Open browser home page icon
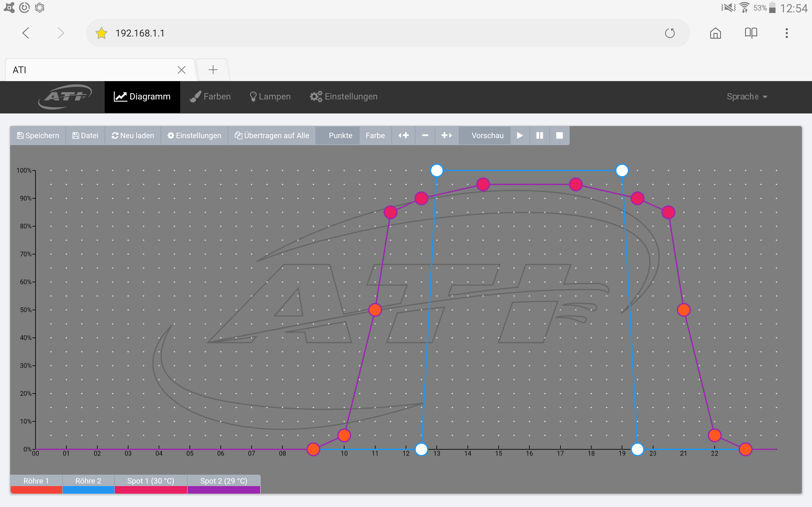The image size is (812, 507). [715, 33]
